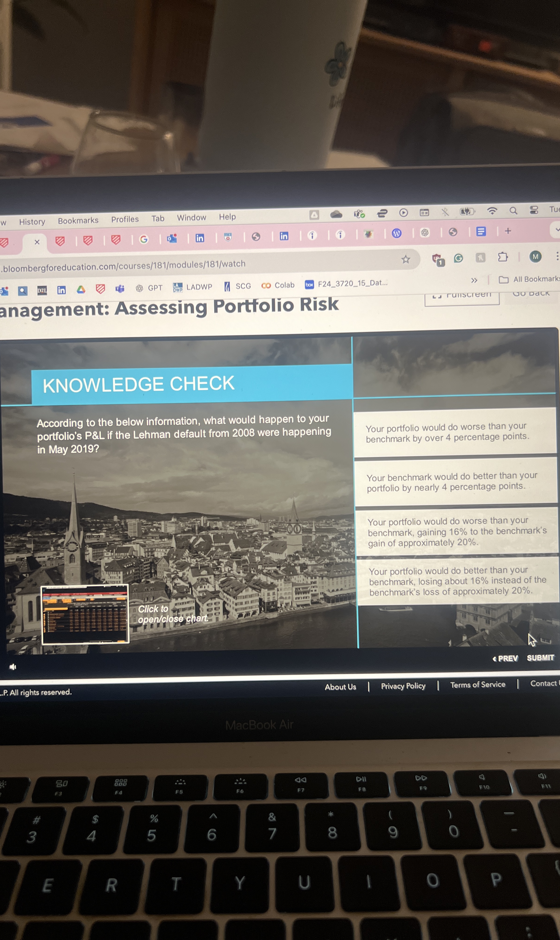Viewport: 560px width, 940px height.
Task: Expand the hidden bookmarks chevron
Action: 474,280
